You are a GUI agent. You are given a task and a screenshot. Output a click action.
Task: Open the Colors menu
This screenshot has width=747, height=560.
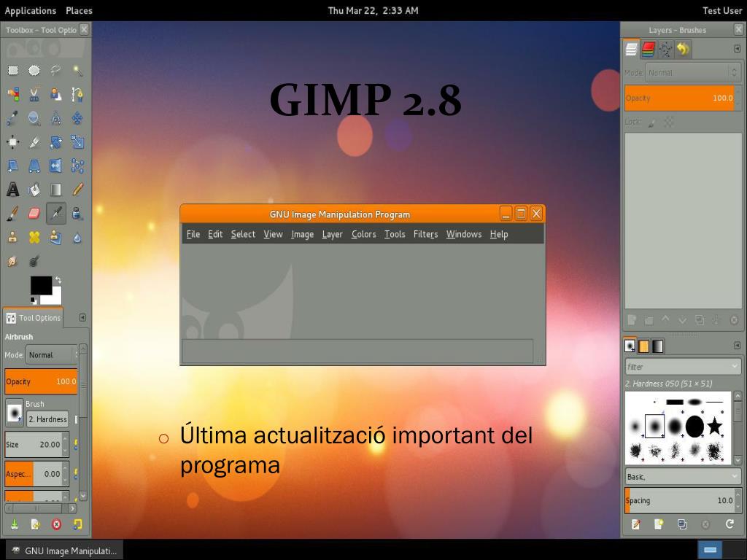(x=363, y=234)
